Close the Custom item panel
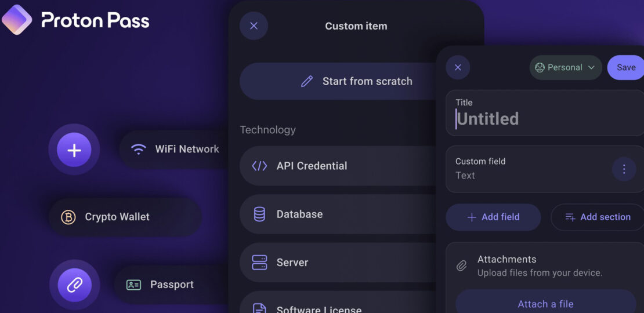644x313 pixels. pyautogui.click(x=254, y=26)
